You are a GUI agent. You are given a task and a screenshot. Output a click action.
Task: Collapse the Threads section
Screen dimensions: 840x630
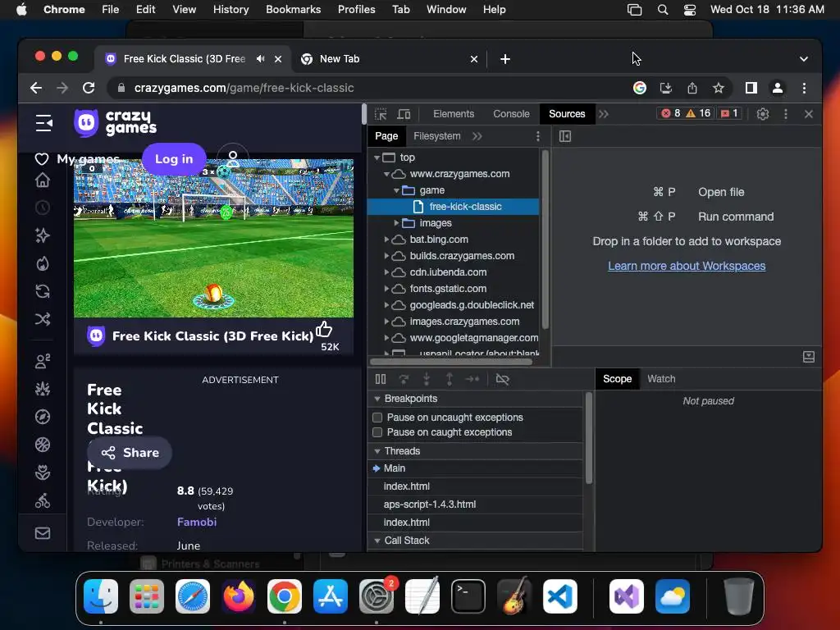pyautogui.click(x=377, y=452)
